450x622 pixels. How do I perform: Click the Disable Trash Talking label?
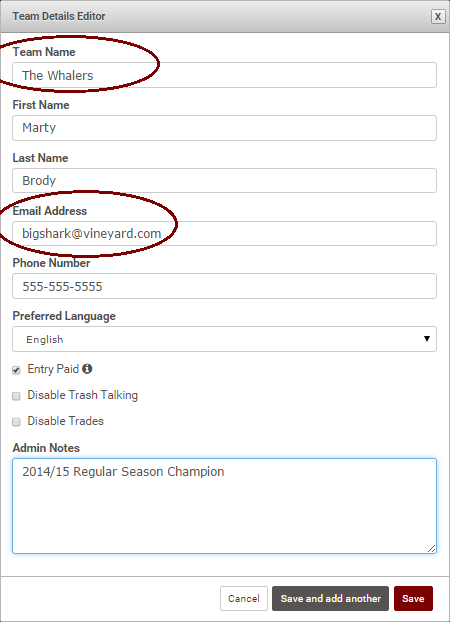pyautogui.click(x=83, y=395)
